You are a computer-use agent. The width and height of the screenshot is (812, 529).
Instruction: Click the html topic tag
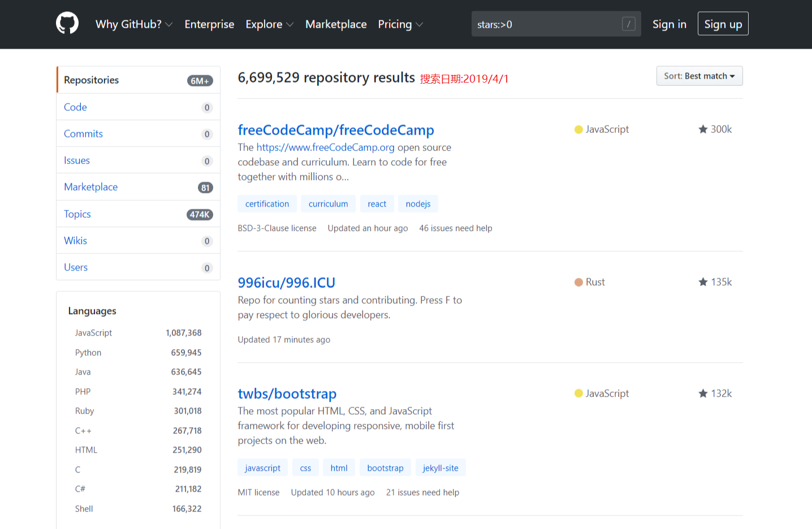pyautogui.click(x=339, y=468)
